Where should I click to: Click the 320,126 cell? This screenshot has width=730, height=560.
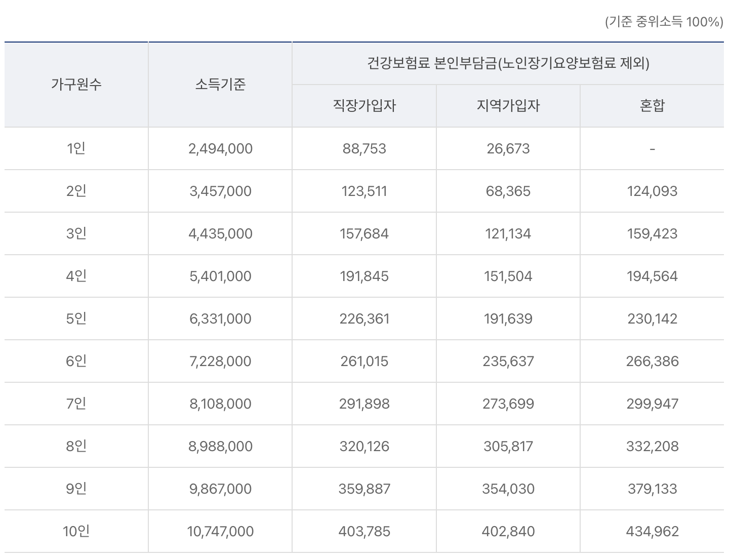(x=364, y=446)
